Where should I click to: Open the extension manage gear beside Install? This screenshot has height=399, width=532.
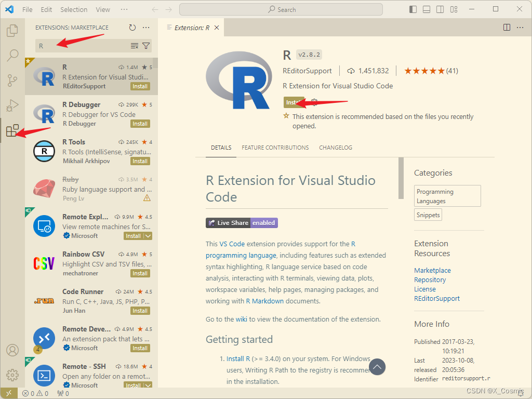[x=314, y=102]
